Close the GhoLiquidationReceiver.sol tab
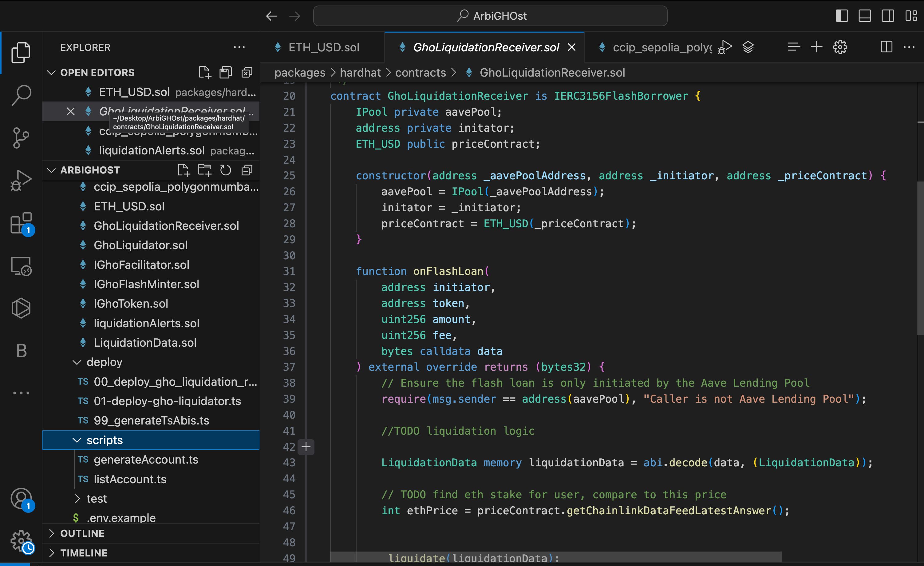 [571, 47]
